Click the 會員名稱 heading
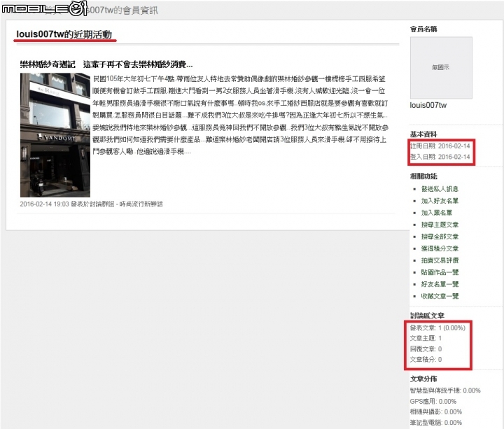Screen dimensions: 504x429 click(x=423, y=29)
